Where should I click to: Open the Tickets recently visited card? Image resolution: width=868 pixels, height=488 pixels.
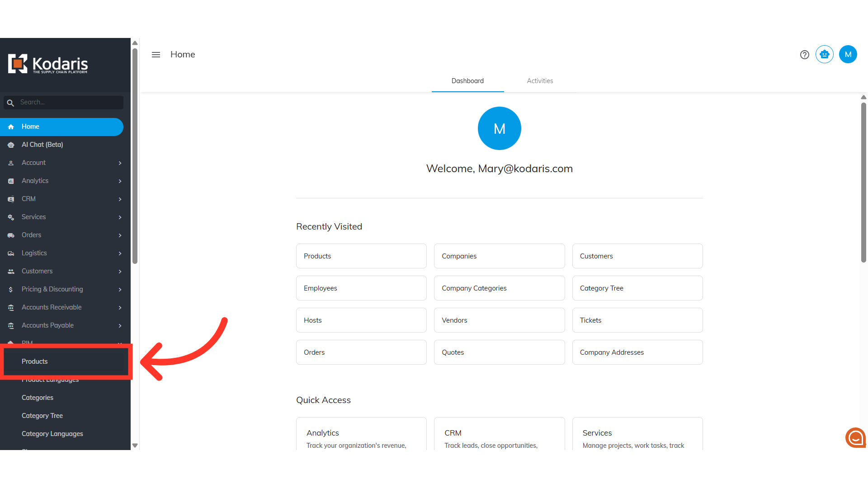click(637, 320)
